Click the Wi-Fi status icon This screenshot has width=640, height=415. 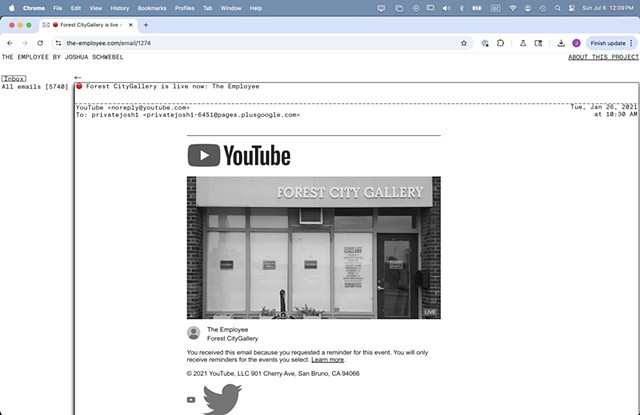(x=513, y=8)
